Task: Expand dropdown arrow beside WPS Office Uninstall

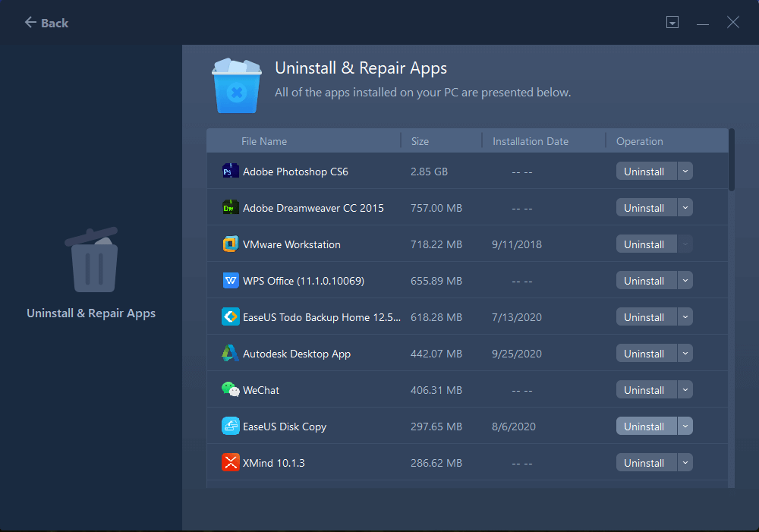Action: pos(685,281)
